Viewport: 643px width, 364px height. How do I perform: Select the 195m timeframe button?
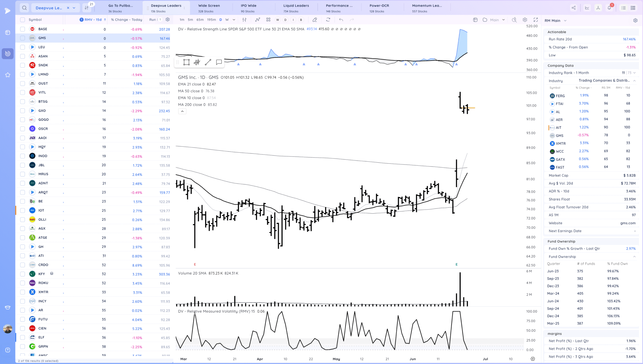pyautogui.click(x=211, y=20)
